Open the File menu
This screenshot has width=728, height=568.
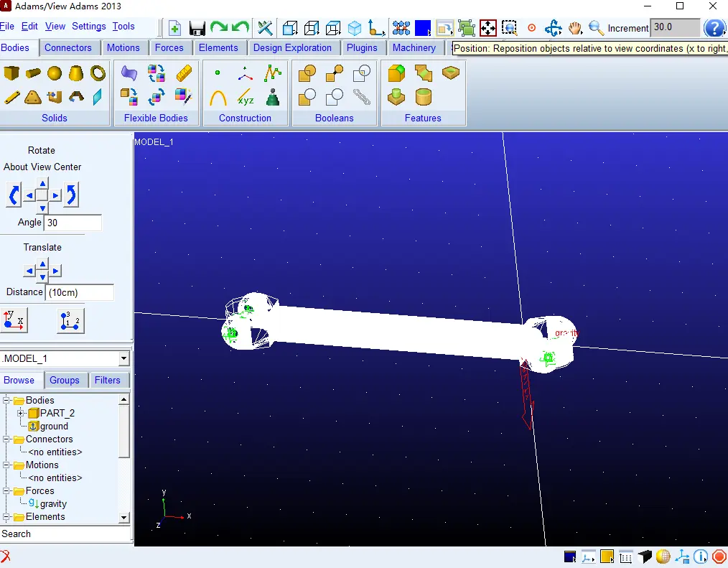point(7,27)
